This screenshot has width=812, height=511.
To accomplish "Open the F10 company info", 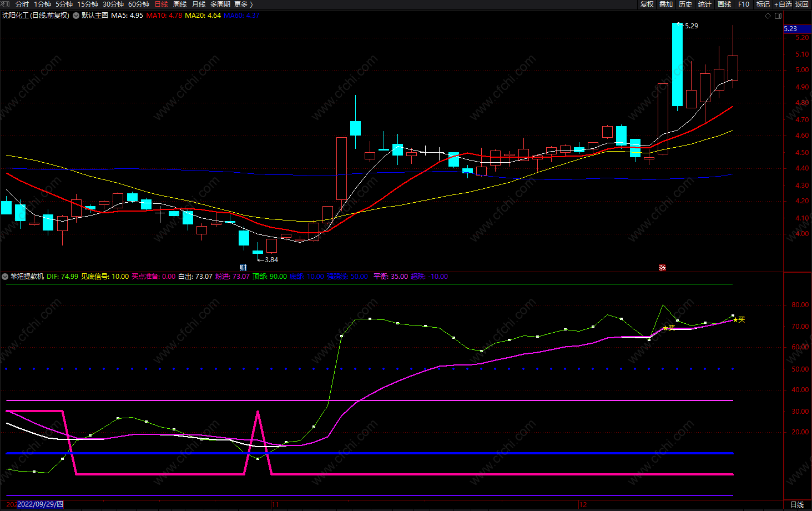I will [x=744, y=4].
